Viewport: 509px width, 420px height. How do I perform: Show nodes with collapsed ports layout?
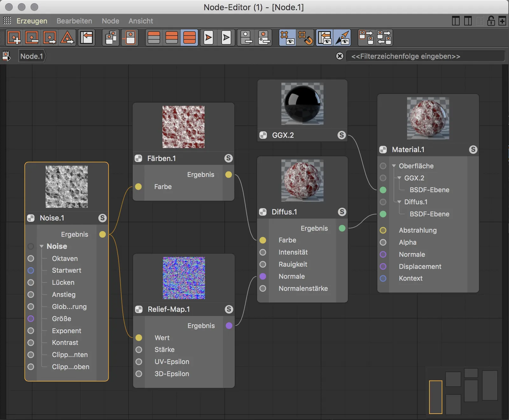[154, 38]
